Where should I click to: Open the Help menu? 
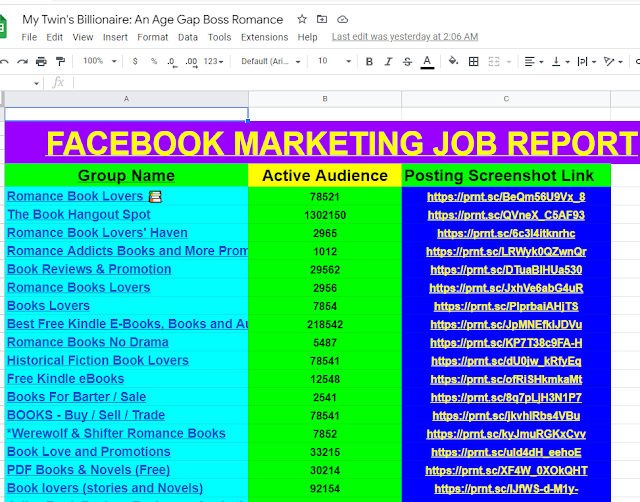click(307, 37)
